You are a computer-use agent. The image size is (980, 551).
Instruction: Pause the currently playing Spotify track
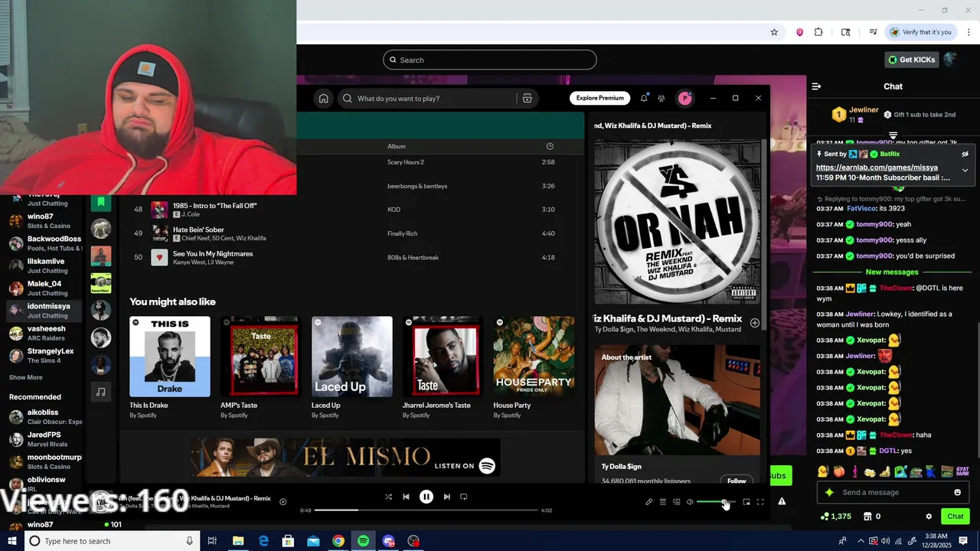[x=426, y=497]
